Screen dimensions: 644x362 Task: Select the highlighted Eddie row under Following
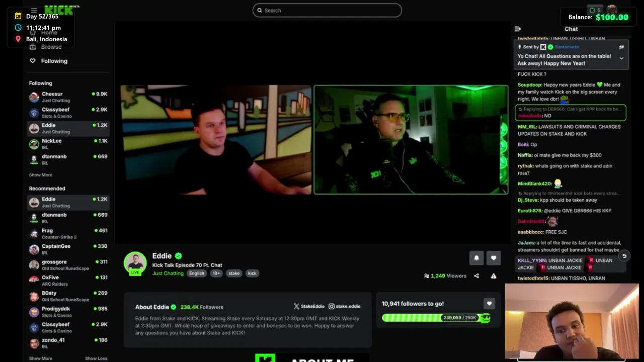point(68,128)
